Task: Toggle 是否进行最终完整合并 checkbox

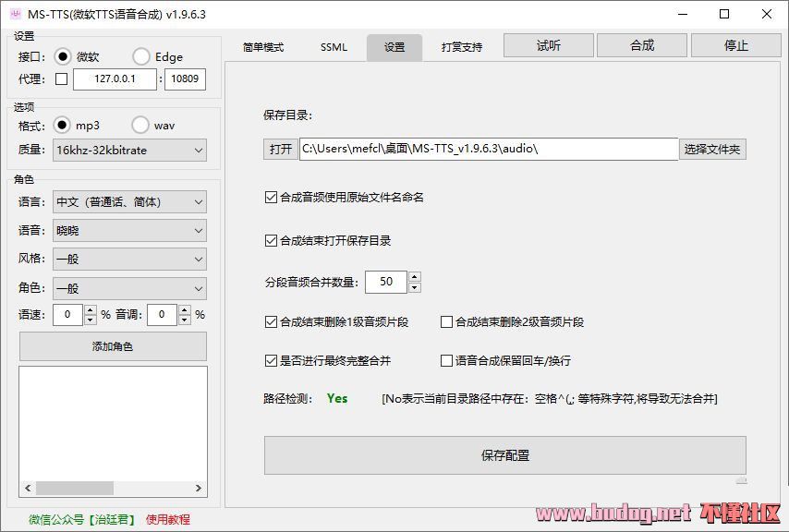Action: pos(271,360)
